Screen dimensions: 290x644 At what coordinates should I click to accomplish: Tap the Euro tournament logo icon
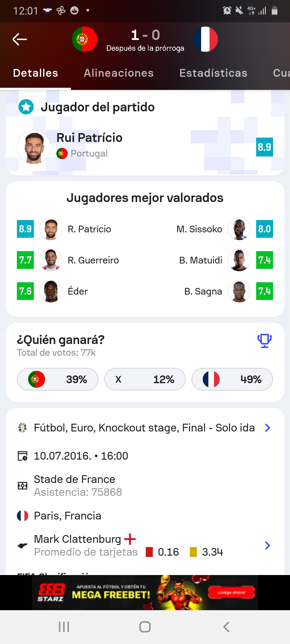[23, 428]
